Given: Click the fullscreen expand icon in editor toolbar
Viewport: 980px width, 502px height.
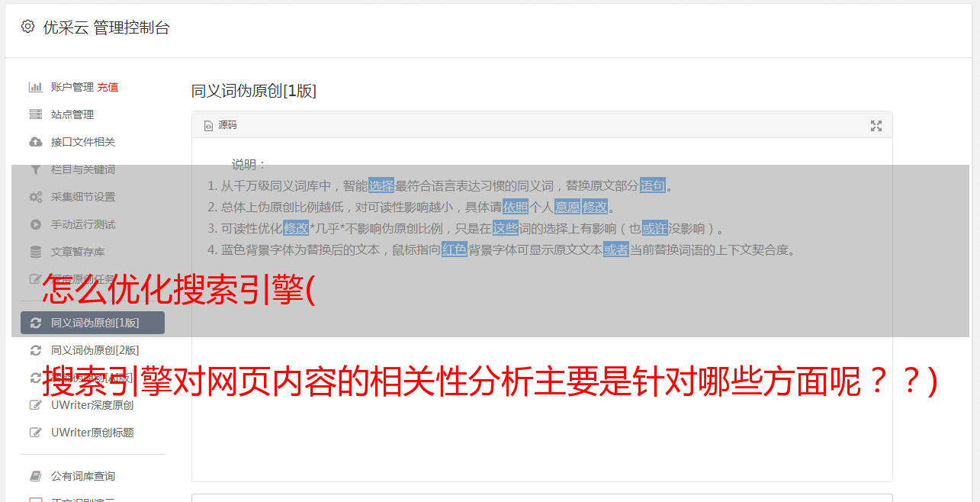Looking at the screenshot, I should (x=876, y=126).
